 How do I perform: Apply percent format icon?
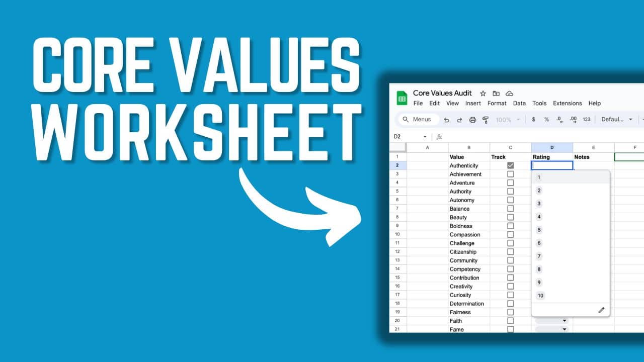545,119
